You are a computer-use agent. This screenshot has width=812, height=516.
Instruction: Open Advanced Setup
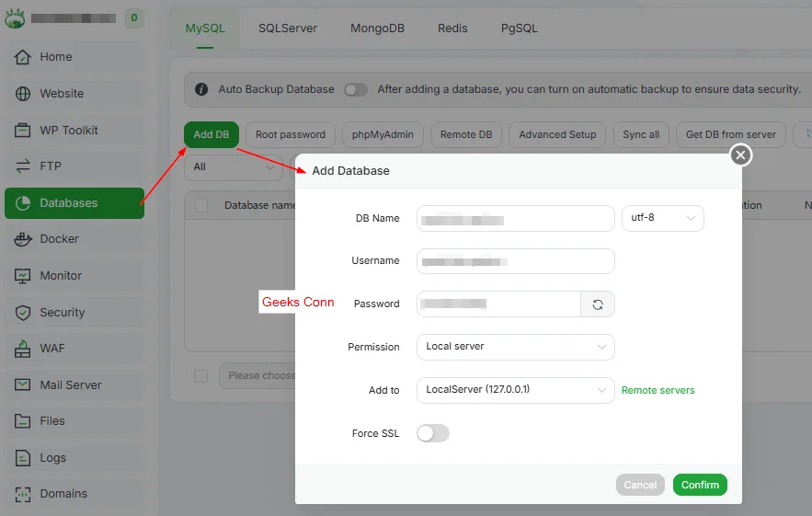coord(557,134)
